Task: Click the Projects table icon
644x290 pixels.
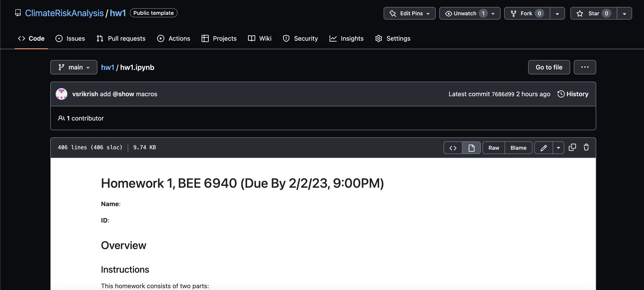Action: tap(205, 38)
